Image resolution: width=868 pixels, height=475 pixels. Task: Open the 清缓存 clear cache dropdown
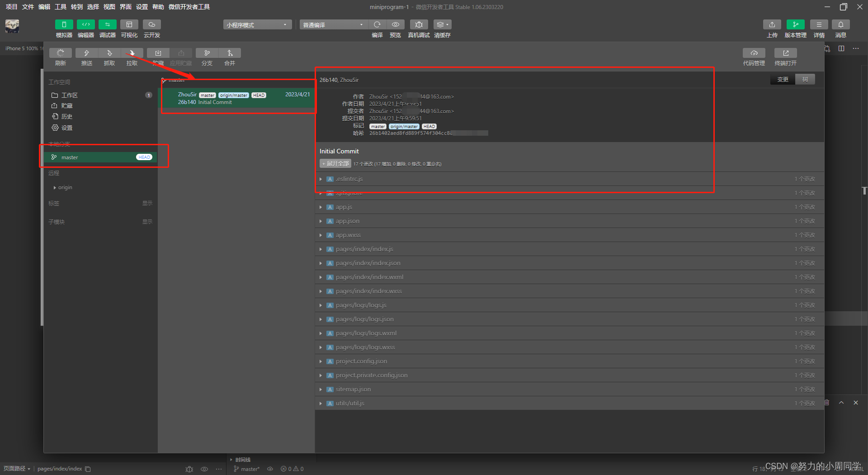442,24
